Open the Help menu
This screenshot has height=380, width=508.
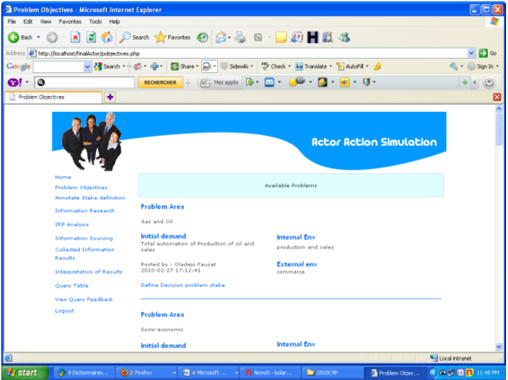pyautogui.click(x=114, y=22)
